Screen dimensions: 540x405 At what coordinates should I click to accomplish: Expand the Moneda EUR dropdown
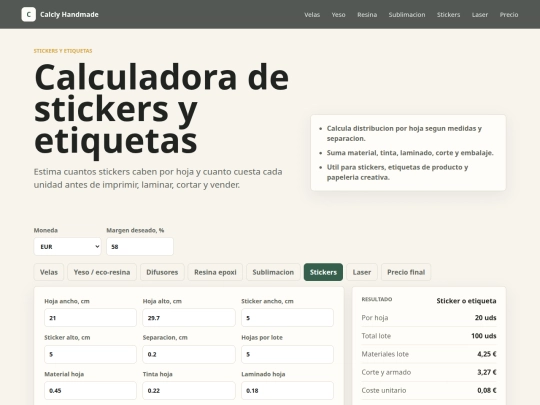(x=68, y=247)
